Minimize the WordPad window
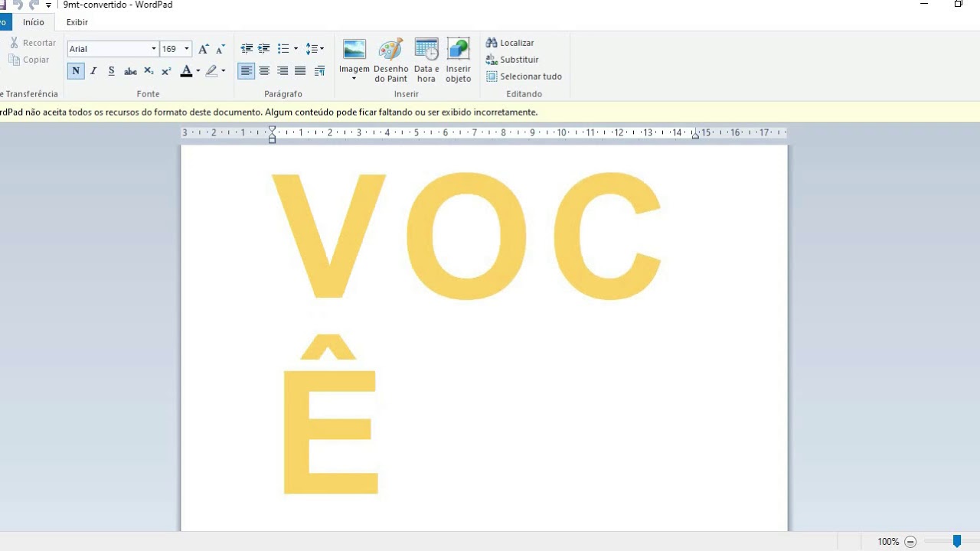Viewport: 980px width, 551px height. coord(924,5)
